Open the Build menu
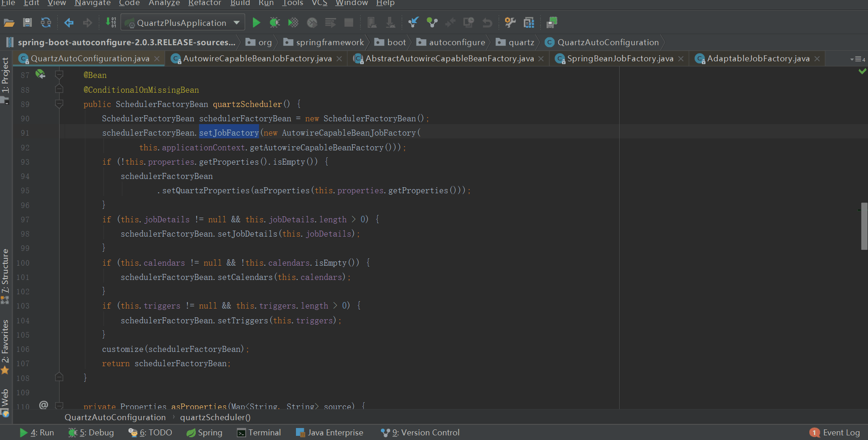Viewport: 868px width, 440px height. [240, 3]
